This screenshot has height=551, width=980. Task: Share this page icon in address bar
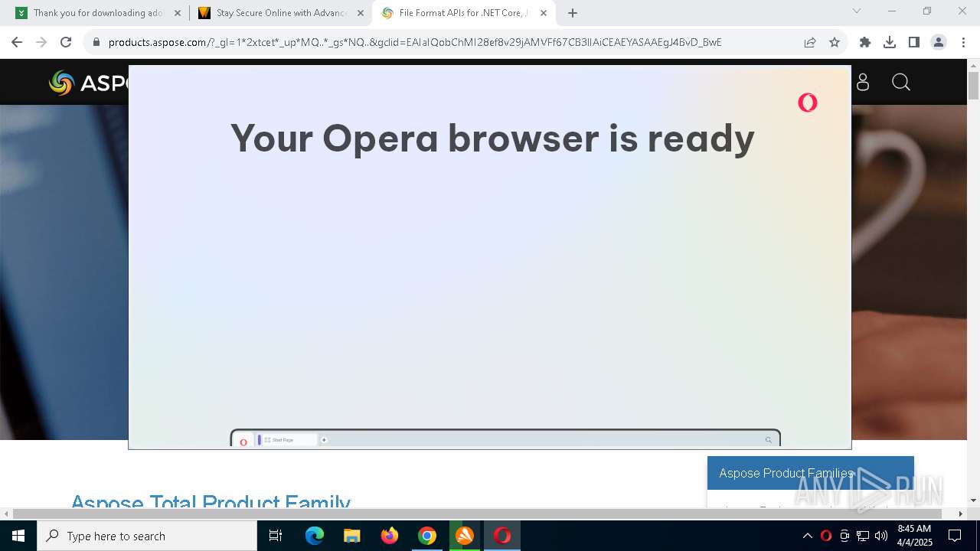point(810,42)
